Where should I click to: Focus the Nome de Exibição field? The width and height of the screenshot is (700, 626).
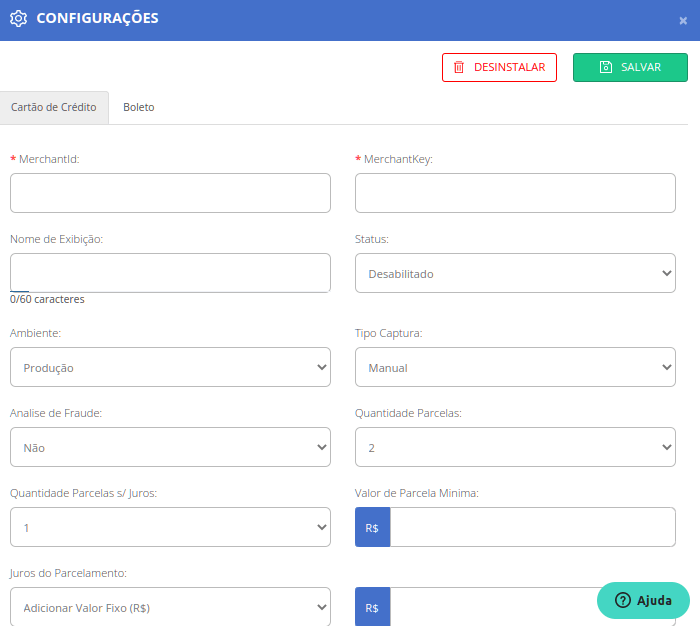coord(170,273)
